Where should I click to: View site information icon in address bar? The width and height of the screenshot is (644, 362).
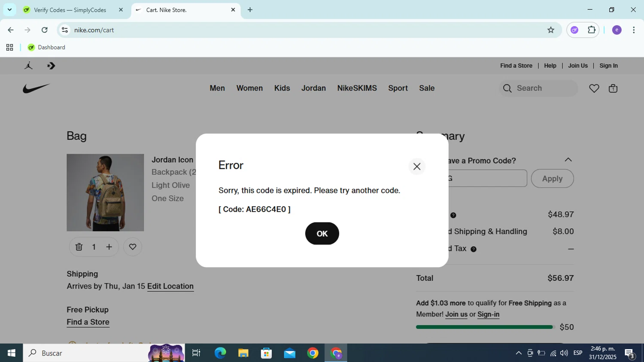tap(65, 30)
